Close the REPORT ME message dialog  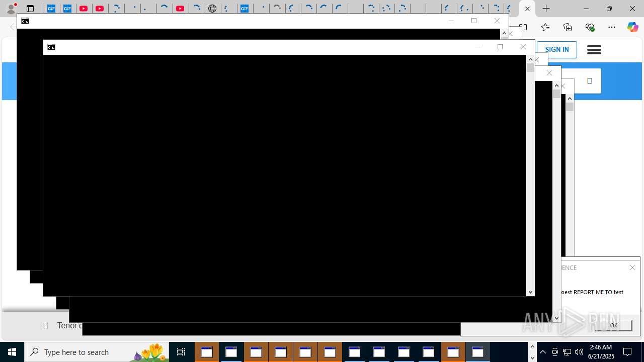(x=632, y=267)
